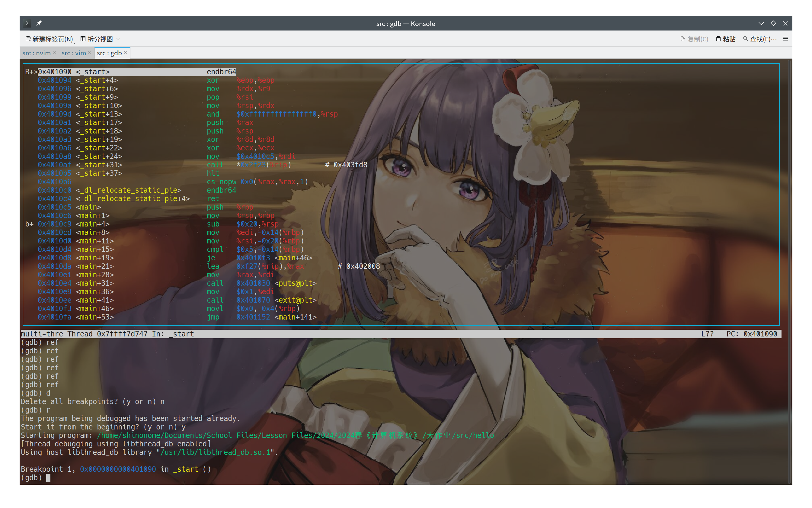Screen dimensions: 812x508
Task: Close the src : gdb tab
Action: tap(126, 53)
